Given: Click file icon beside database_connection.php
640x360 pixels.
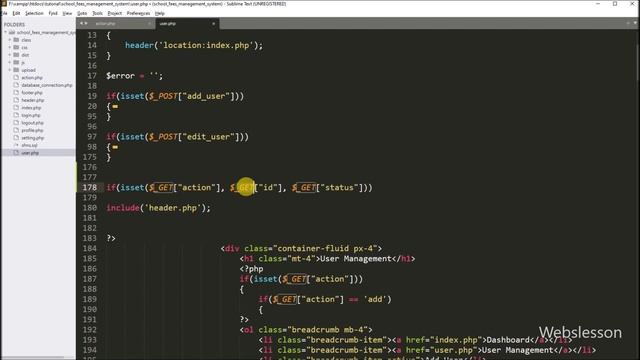Looking at the screenshot, I should 16,85.
